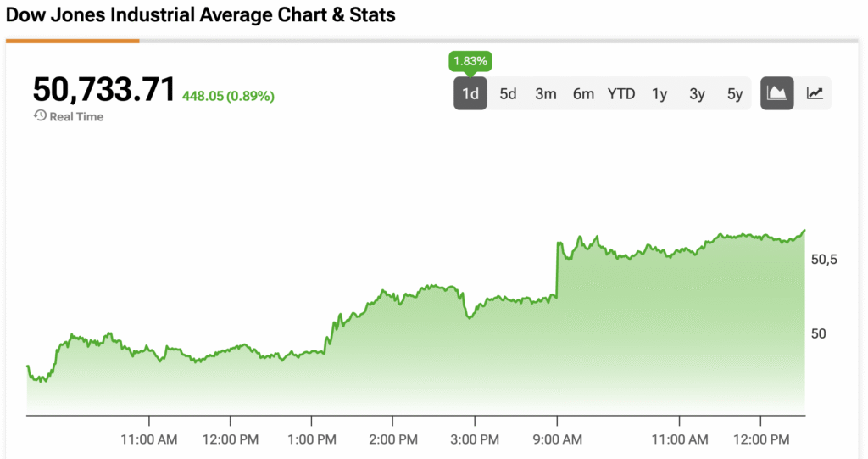This screenshot has height=459, width=868.
Task: Click the Dow Jones Chart & Stats heading
Action: click(200, 14)
